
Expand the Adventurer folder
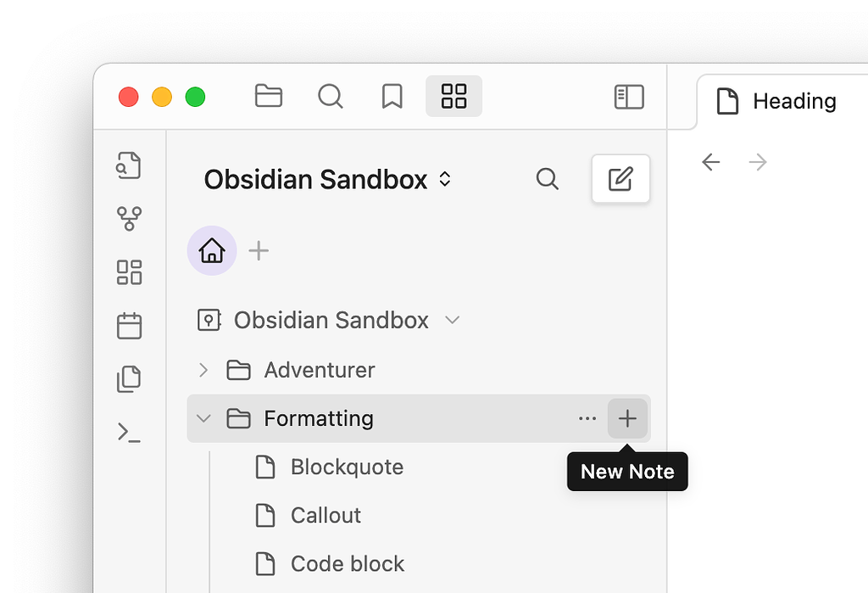[203, 370]
